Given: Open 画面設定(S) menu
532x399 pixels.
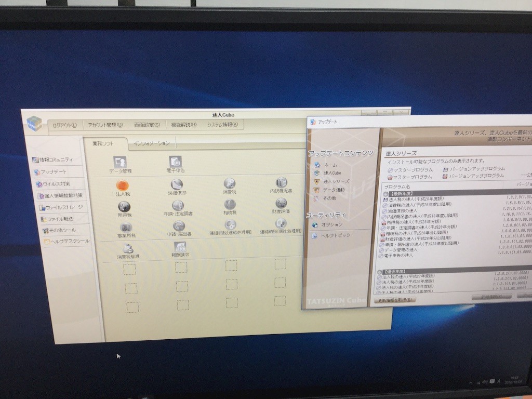Looking at the screenshot, I should 147,125.
